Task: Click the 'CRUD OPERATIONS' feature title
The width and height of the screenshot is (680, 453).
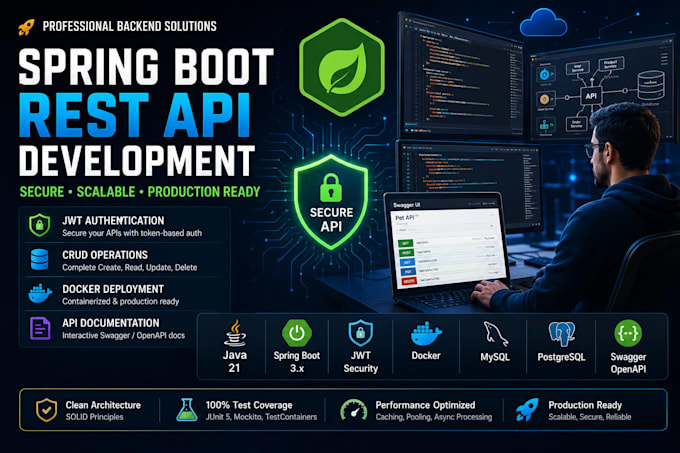Action: point(105,254)
